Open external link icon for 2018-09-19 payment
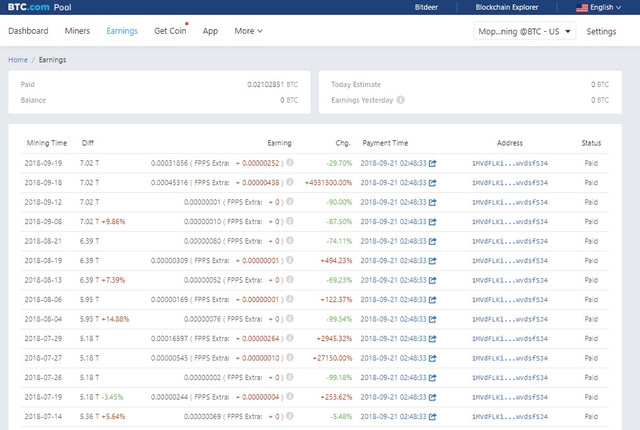 433,163
